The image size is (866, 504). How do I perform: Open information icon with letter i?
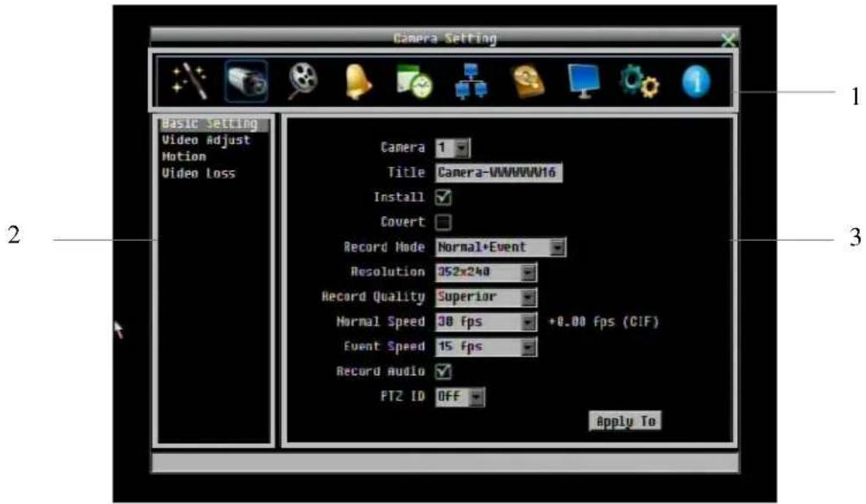coord(696,82)
